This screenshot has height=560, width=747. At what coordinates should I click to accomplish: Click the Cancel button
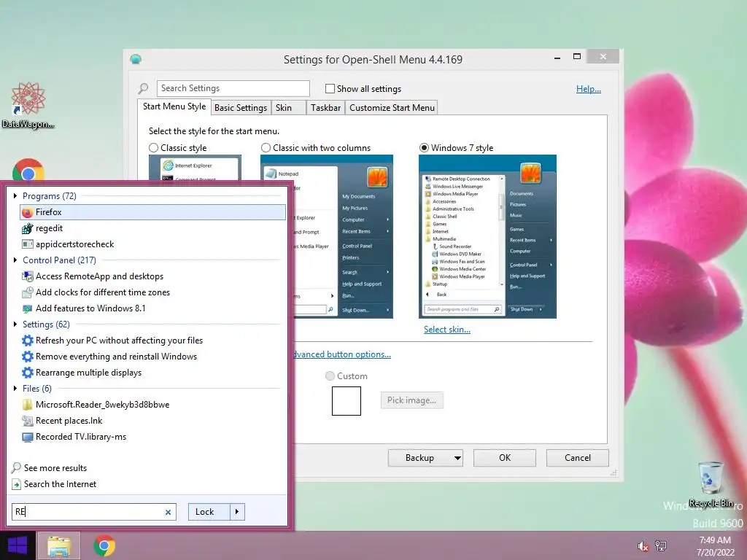pos(578,458)
